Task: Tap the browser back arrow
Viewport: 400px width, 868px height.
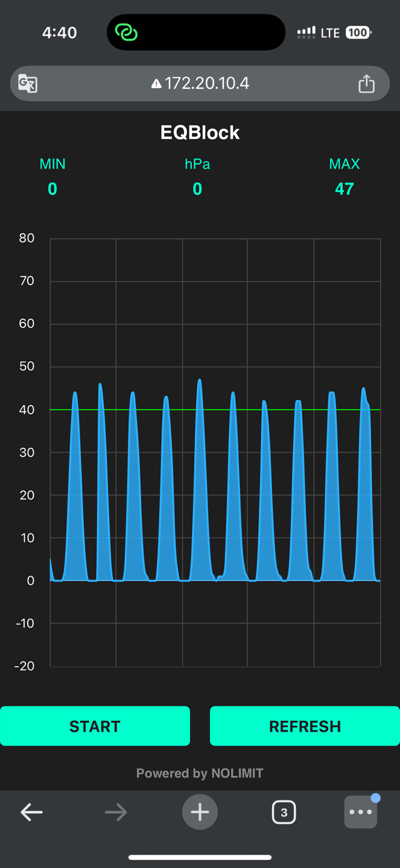Action: (31, 812)
